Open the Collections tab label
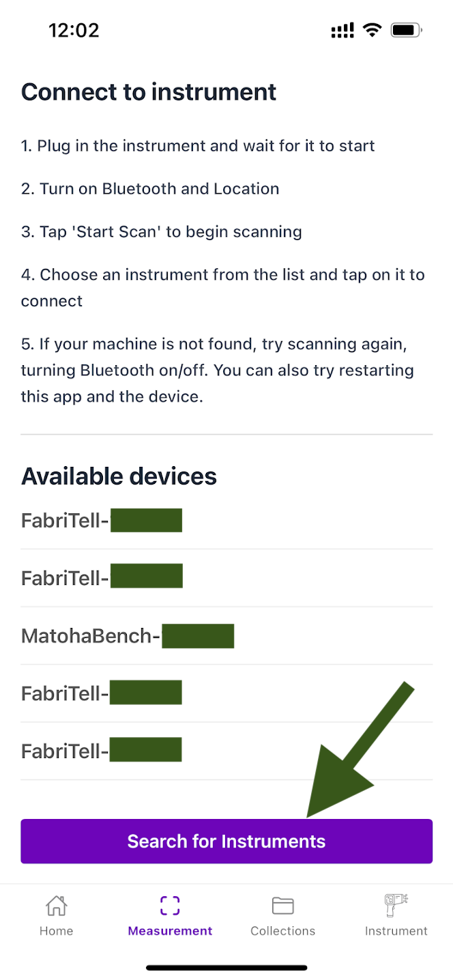 tap(282, 931)
